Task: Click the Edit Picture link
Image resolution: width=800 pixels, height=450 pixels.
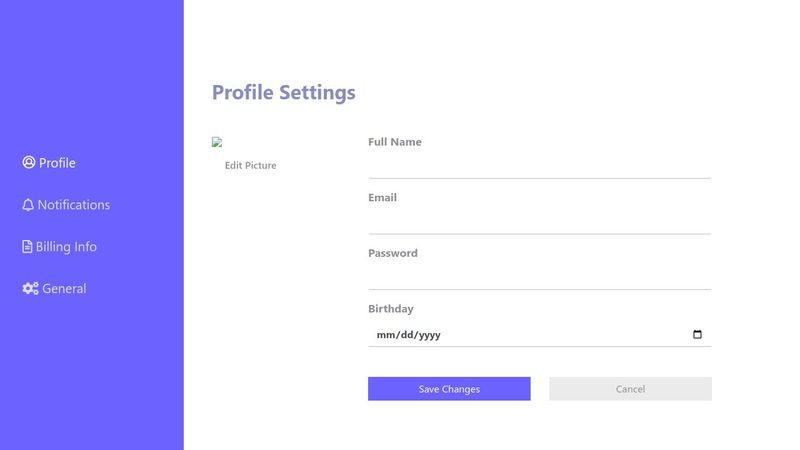Action: click(250, 165)
